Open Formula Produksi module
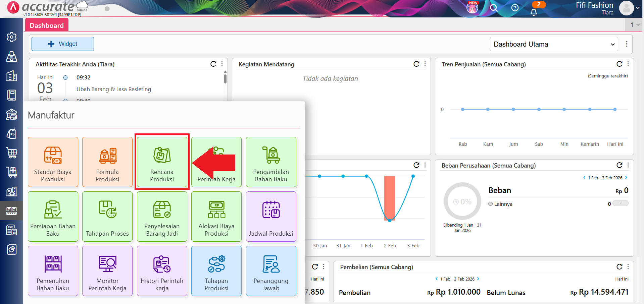Screen dimensions: 644x304 (x=107, y=162)
